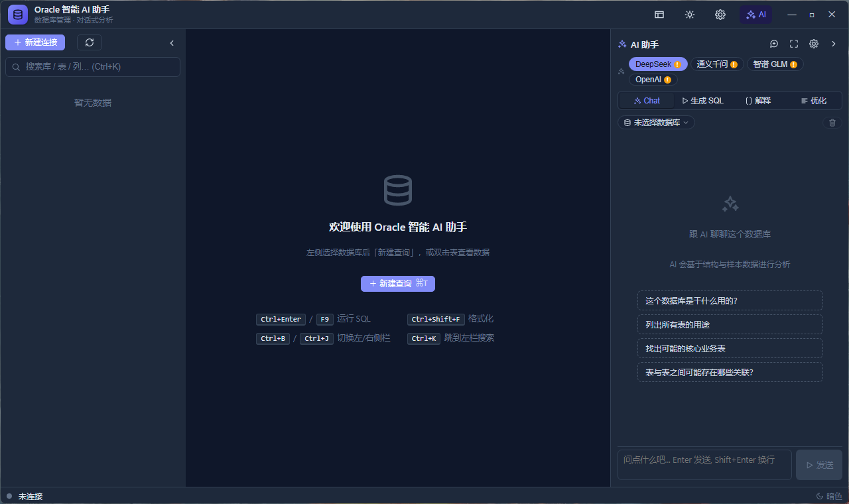Click the layout panel icon in title bar
This screenshot has height=504, width=849.
pos(659,15)
